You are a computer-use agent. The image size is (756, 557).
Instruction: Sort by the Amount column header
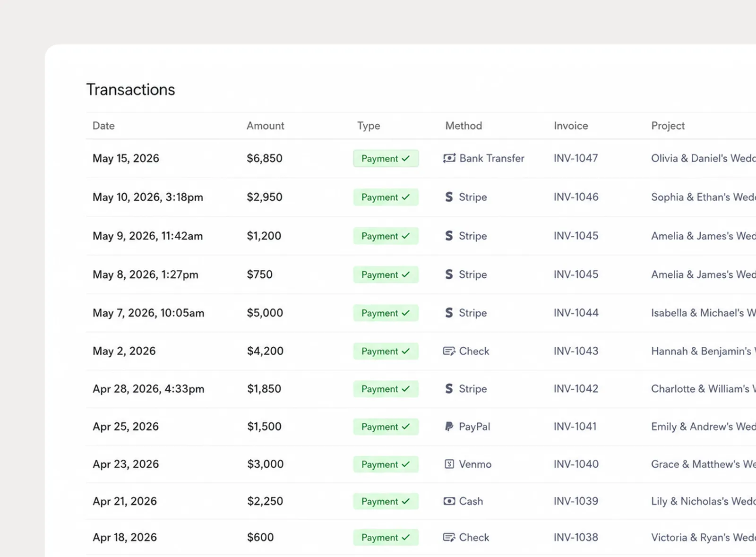coord(265,126)
